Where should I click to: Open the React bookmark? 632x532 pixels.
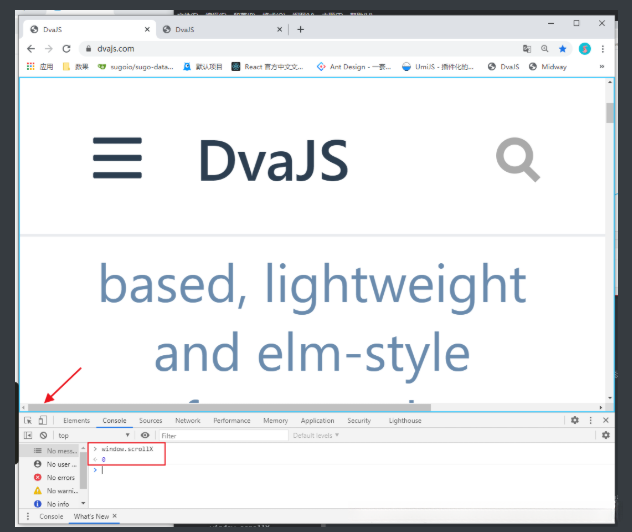point(267,66)
